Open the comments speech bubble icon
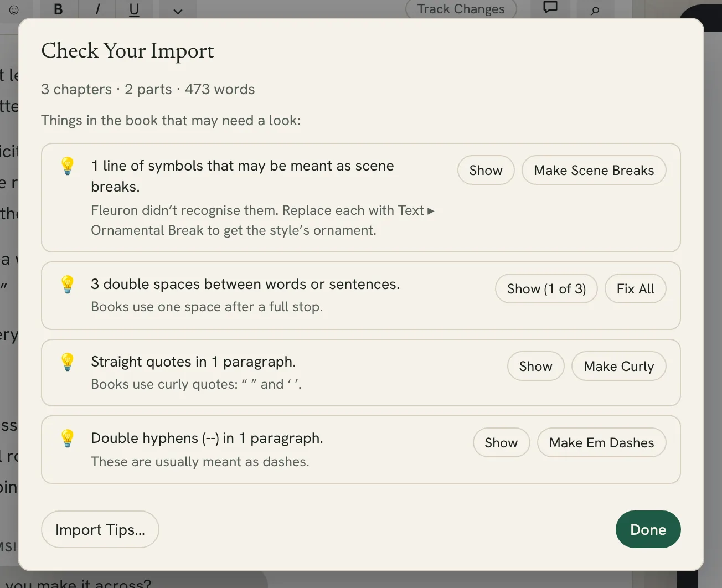Image resolution: width=722 pixels, height=588 pixels. click(x=550, y=8)
